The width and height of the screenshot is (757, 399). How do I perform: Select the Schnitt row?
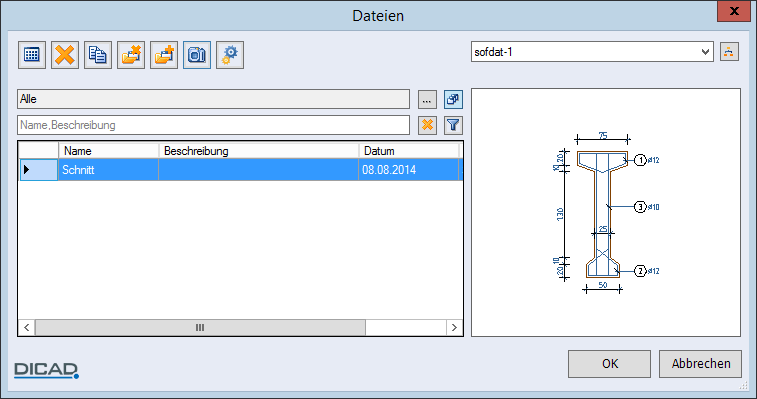(x=240, y=170)
